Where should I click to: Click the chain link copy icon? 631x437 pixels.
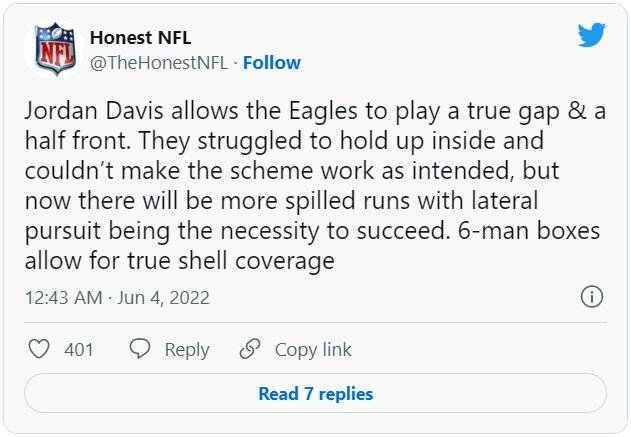[250, 349]
